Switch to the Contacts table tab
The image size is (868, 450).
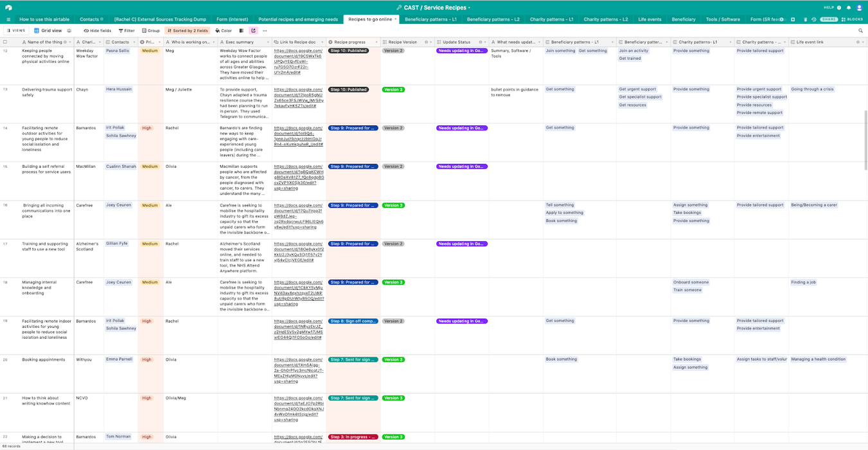pyautogui.click(x=91, y=19)
